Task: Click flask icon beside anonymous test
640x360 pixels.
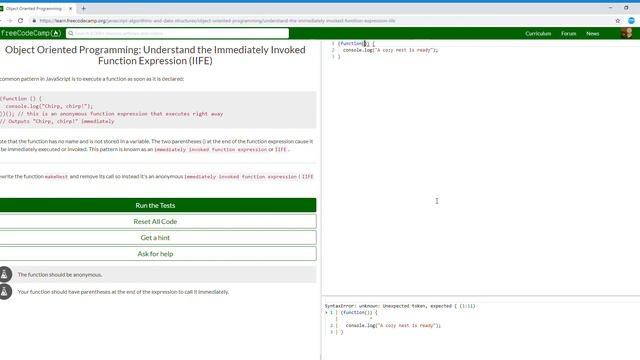Action: pyautogui.click(x=5, y=274)
